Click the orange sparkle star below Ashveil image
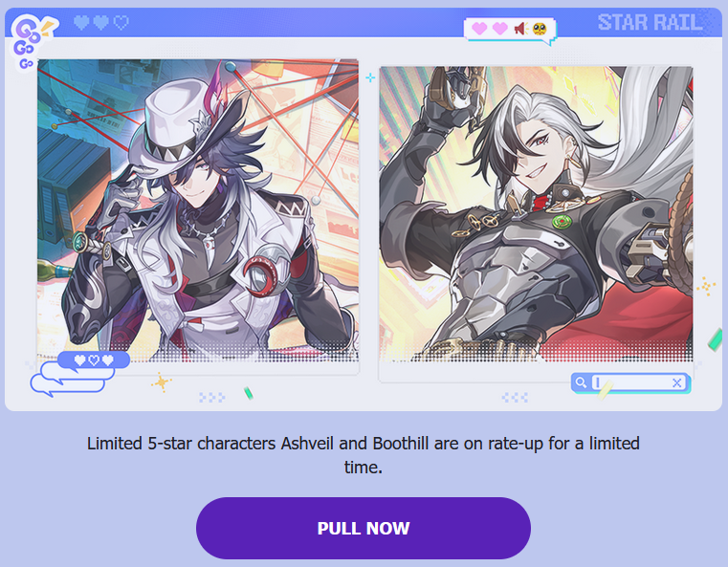The width and height of the screenshot is (728, 567). [161, 382]
